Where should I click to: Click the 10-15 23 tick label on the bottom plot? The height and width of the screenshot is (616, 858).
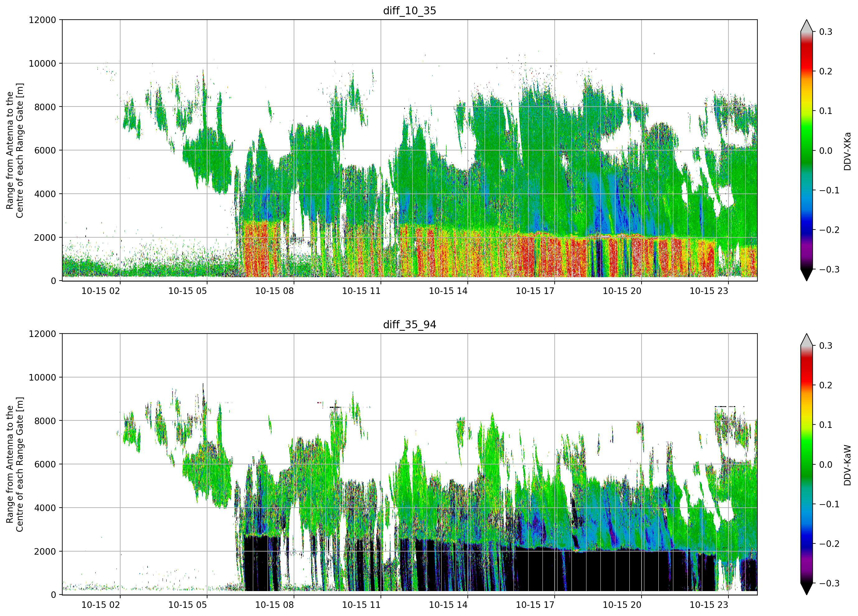coord(709,605)
